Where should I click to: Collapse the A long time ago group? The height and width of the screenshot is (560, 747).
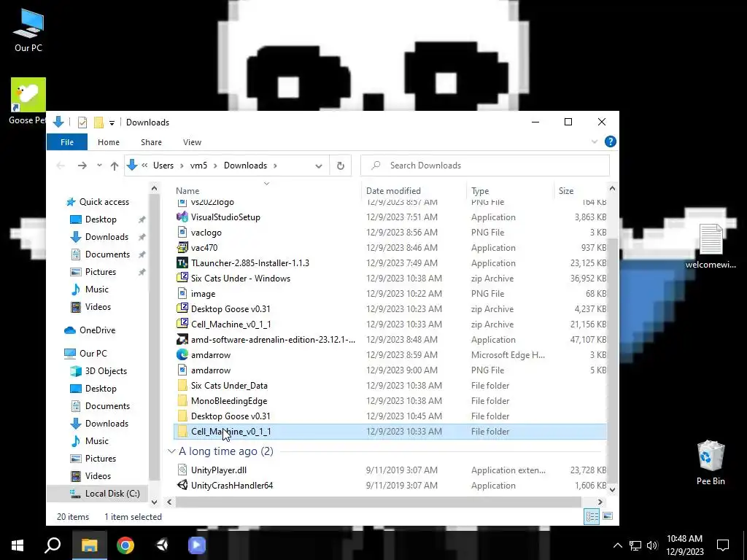[x=171, y=451]
